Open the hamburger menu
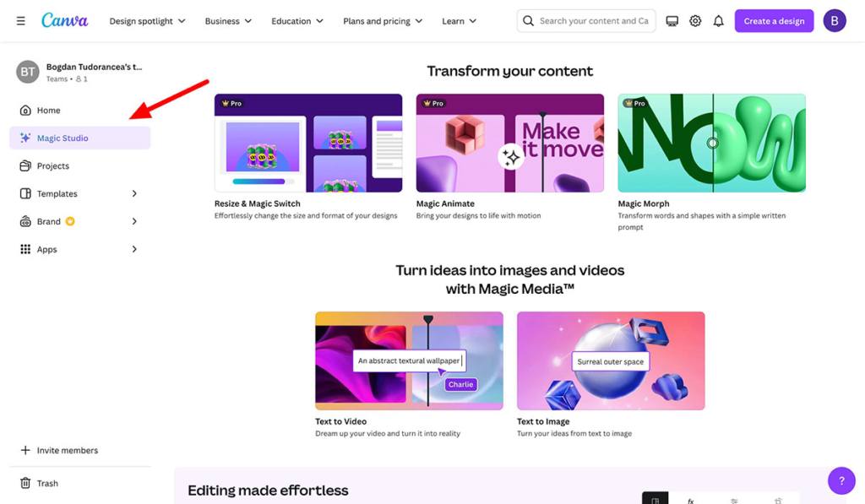This screenshot has width=865, height=504. tap(21, 20)
